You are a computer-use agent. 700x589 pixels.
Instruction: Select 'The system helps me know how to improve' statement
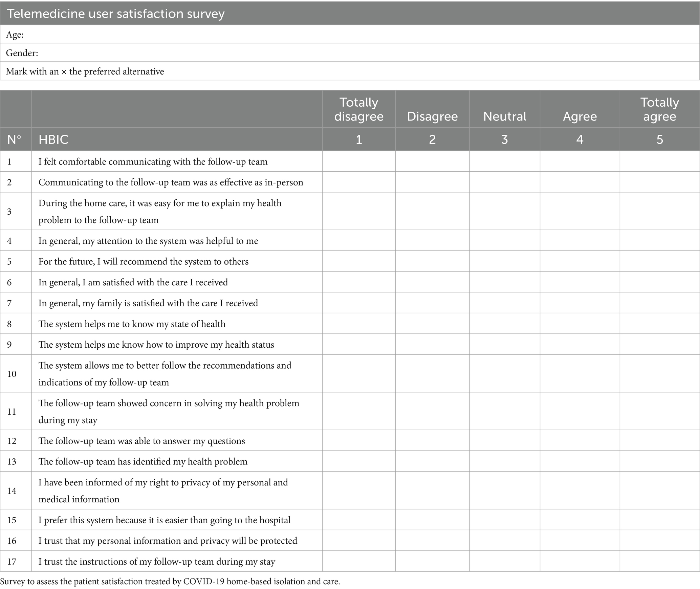(156, 345)
